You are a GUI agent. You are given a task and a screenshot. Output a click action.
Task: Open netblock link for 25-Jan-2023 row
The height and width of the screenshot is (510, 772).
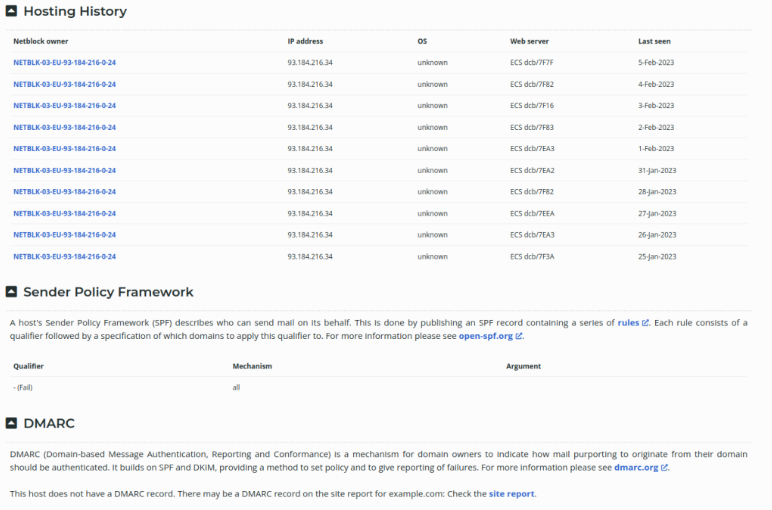(x=64, y=256)
